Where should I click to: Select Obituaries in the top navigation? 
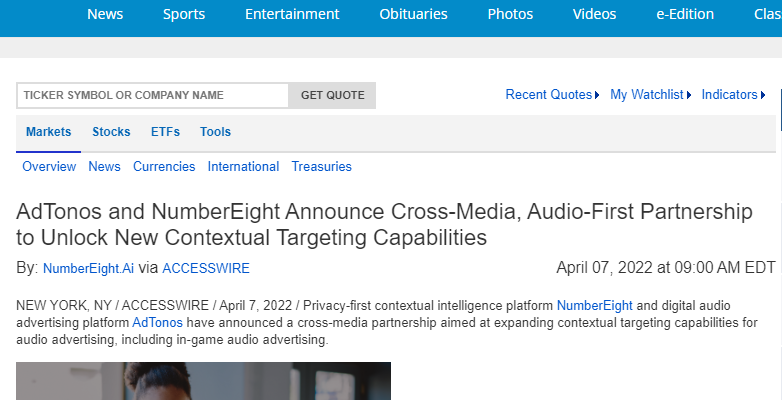413,14
